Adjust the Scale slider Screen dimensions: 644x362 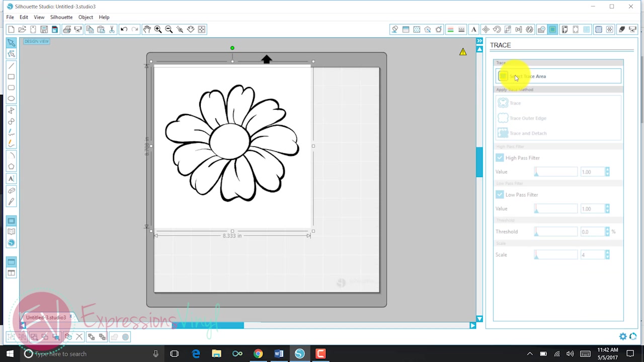click(556, 255)
